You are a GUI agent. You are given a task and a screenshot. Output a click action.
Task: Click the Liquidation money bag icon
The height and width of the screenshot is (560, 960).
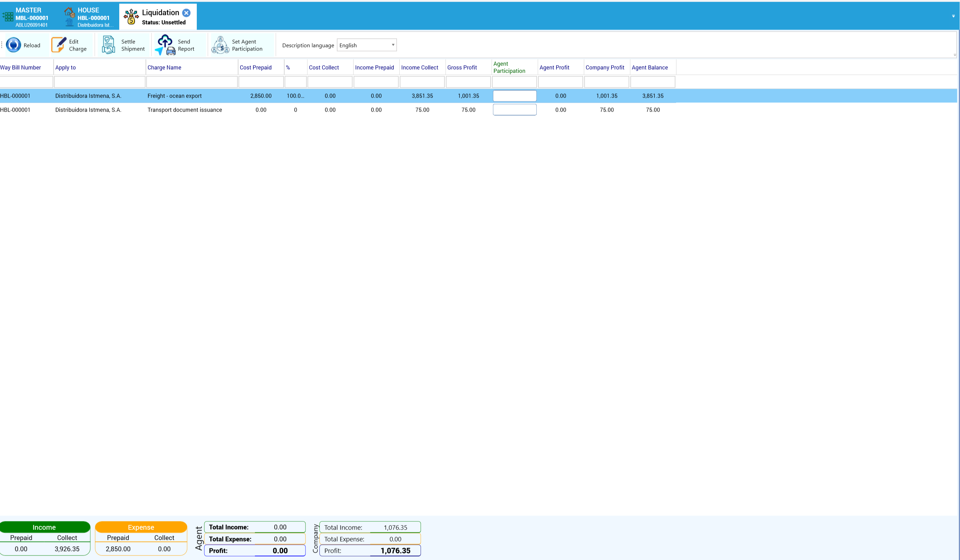[x=131, y=16]
